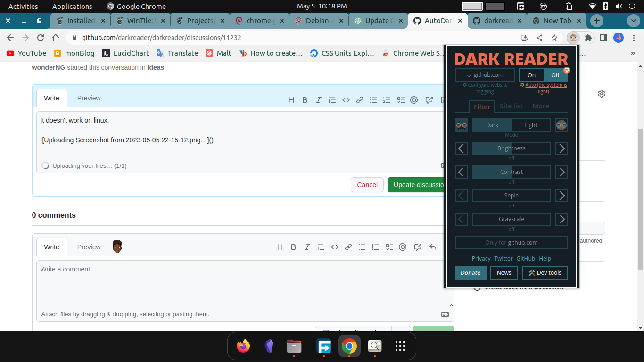This screenshot has height=362, width=644.
Task: Increase Contrast with right arrow
Action: (x=561, y=172)
